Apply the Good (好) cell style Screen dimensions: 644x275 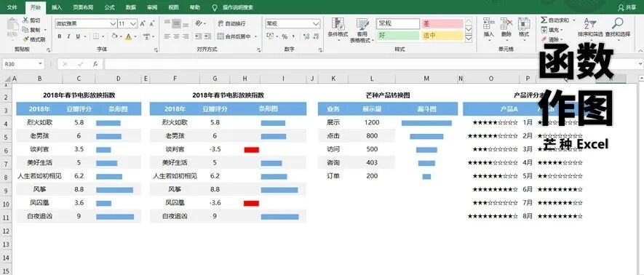click(397, 36)
